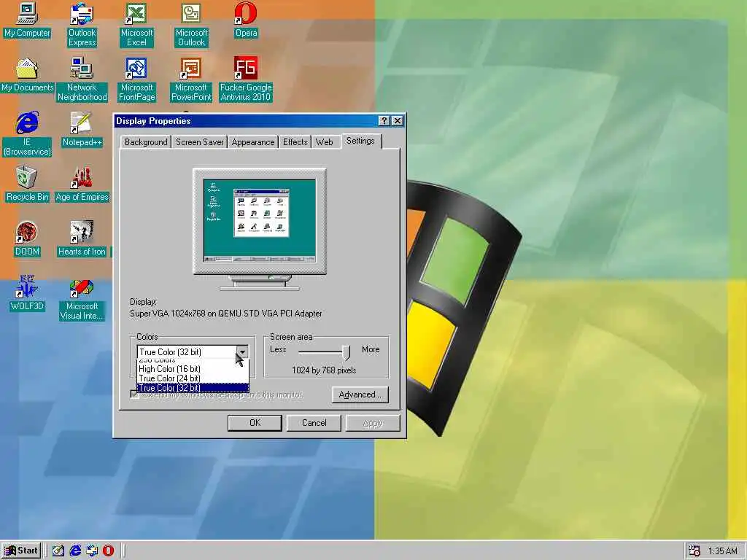Click the Screen area slider thumb
Viewport: 747px width, 560px height.
click(x=346, y=353)
